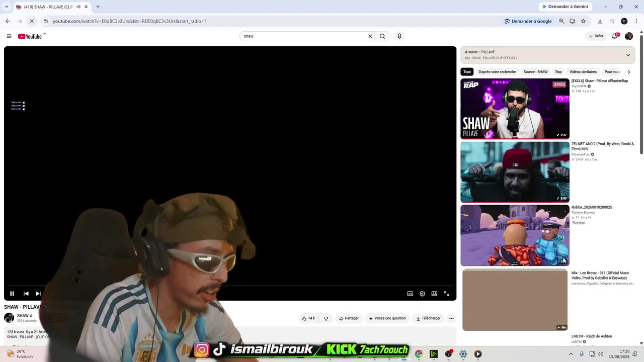Image resolution: width=644 pixels, height=362 pixels.
Task: Pause the video with the player button
Action: coord(12,294)
